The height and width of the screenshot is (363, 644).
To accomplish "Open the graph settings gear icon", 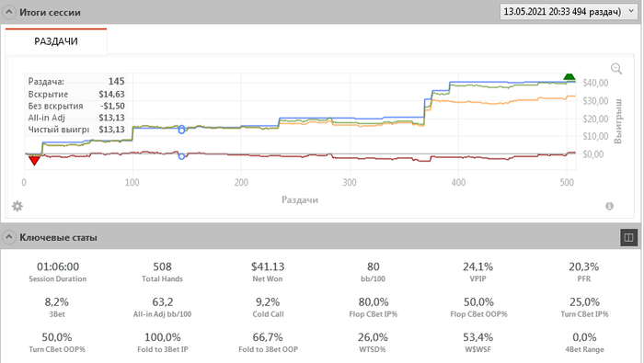I will coord(17,206).
